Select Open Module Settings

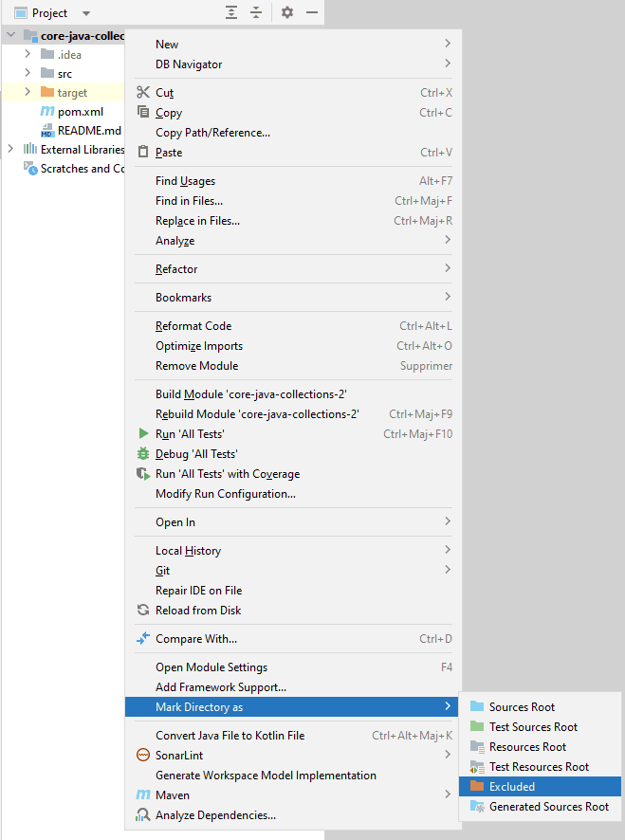(x=293, y=667)
